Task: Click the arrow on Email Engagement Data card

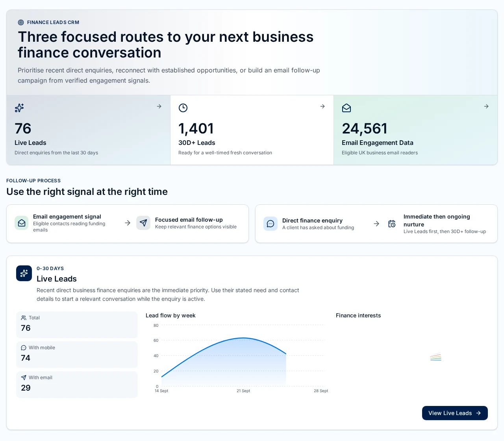Action: (x=486, y=106)
